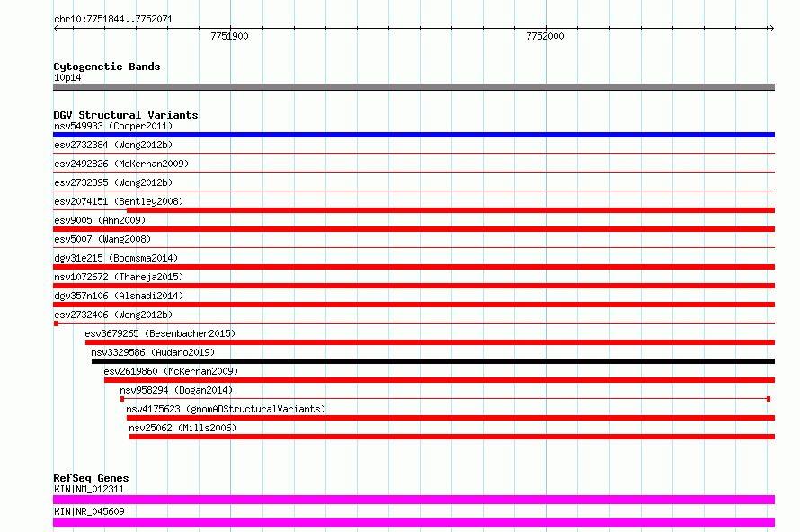Click the magenta KIN|NR_045609 gene bar
800x532 pixels.
(413, 522)
